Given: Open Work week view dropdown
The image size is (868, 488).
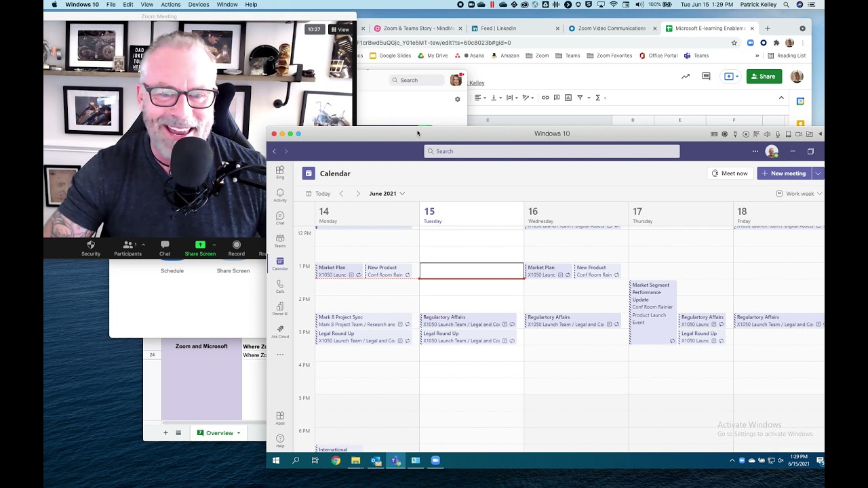Looking at the screenshot, I should point(799,194).
